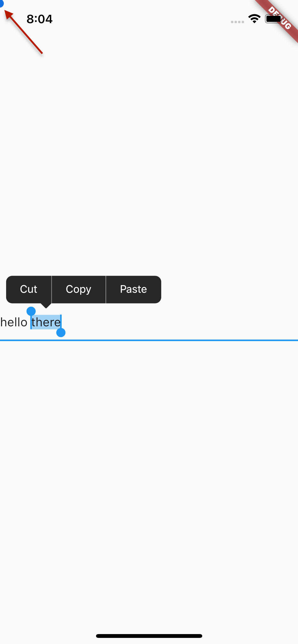The width and height of the screenshot is (298, 644).
Task: Tap the clock showing 8:04
Action: [x=39, y=19]
